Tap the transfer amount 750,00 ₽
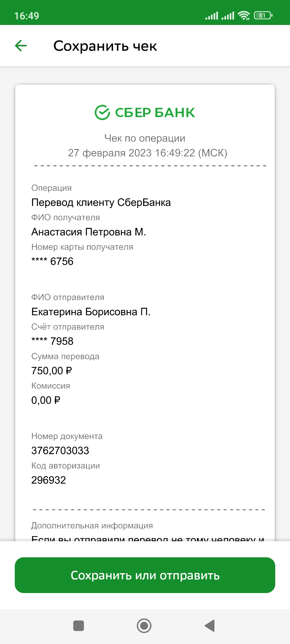 pyautogui.click(x=52, y=371)
